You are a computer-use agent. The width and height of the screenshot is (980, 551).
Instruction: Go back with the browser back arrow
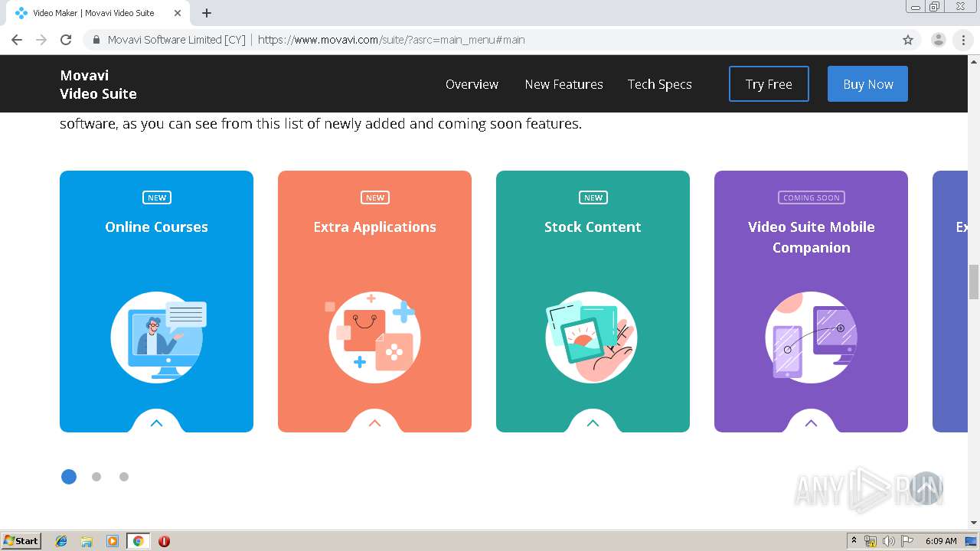point(17,40)
